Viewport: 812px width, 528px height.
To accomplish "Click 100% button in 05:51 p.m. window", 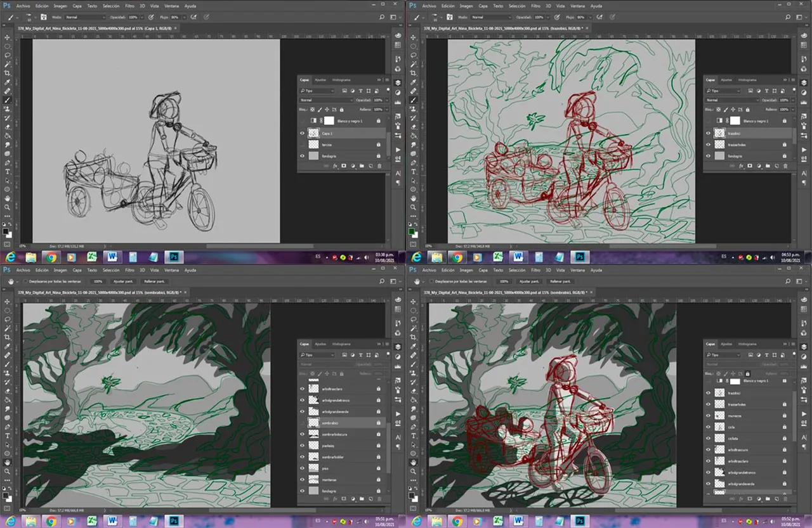I will pyautogui.click(x=98, y=281).
